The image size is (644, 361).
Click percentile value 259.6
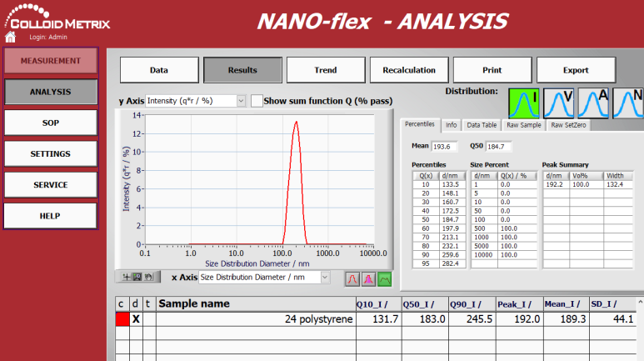[451, 255]
